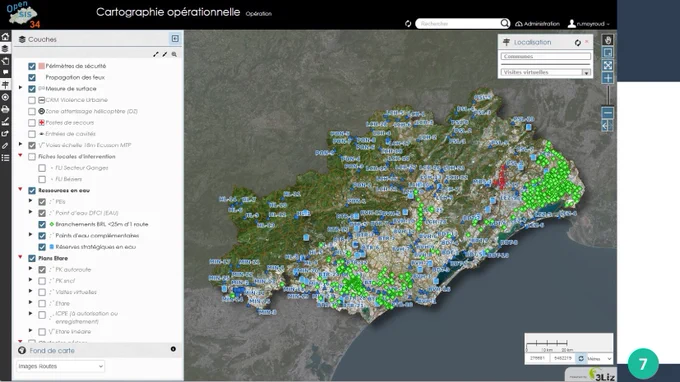
Task: Click the refresh icon beside the coordinates
Action: pos(581,358)
